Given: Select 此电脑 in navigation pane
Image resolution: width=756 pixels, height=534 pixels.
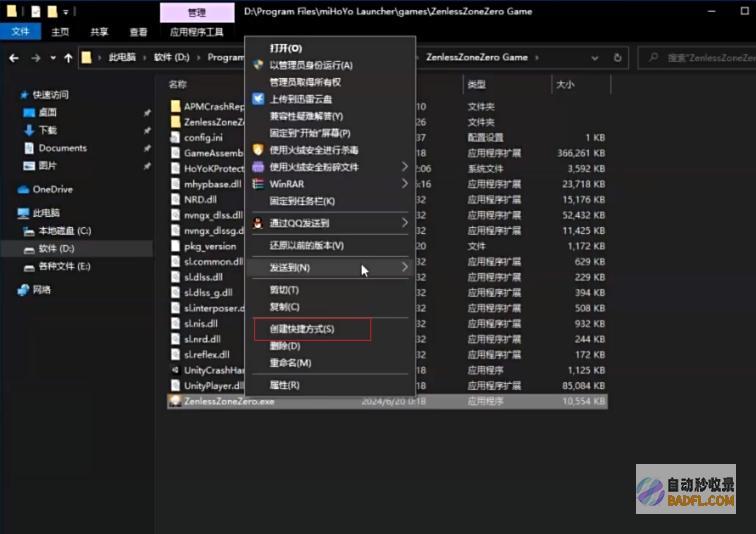Looking at the screenshot, I should coord(46,213).
